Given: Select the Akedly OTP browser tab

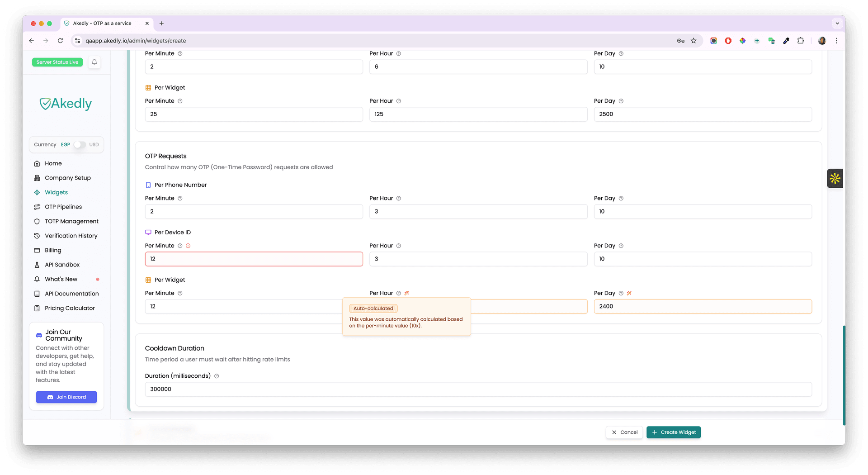Looking at the screenshot, I should pos(102,23).
